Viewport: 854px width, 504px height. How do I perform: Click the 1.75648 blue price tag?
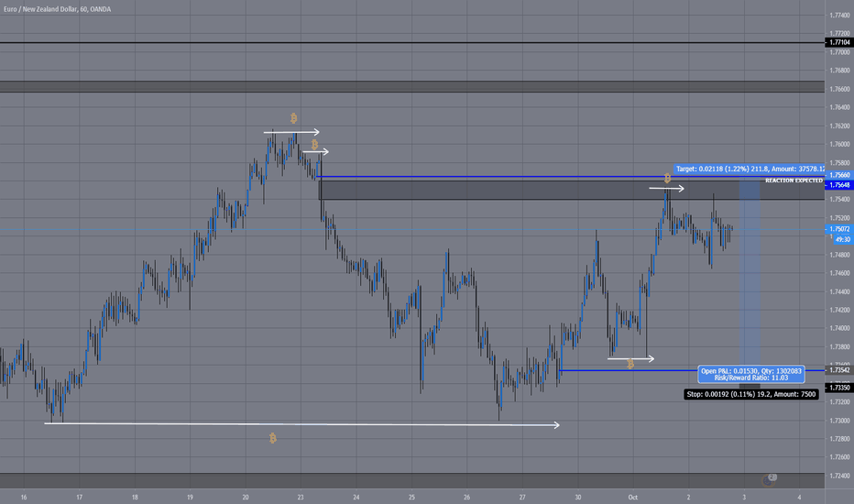839,185
